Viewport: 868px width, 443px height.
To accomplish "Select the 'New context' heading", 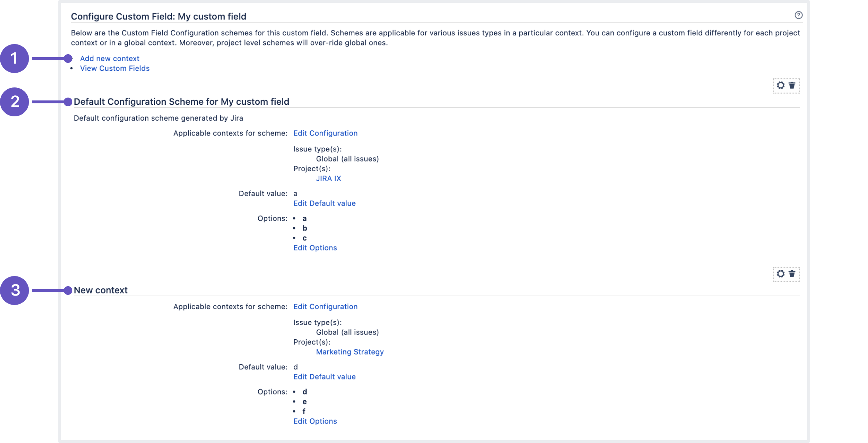I will click(101, 291).
